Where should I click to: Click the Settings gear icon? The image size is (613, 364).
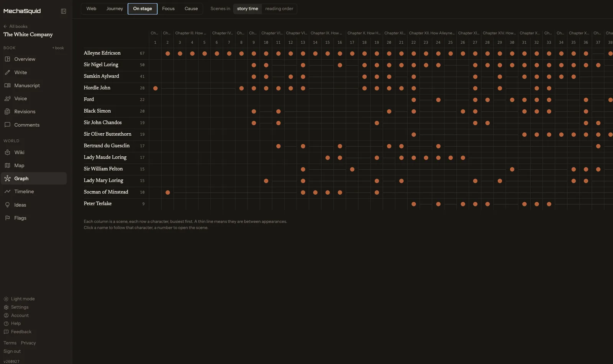pyautogui.click(x=6, y=307)
